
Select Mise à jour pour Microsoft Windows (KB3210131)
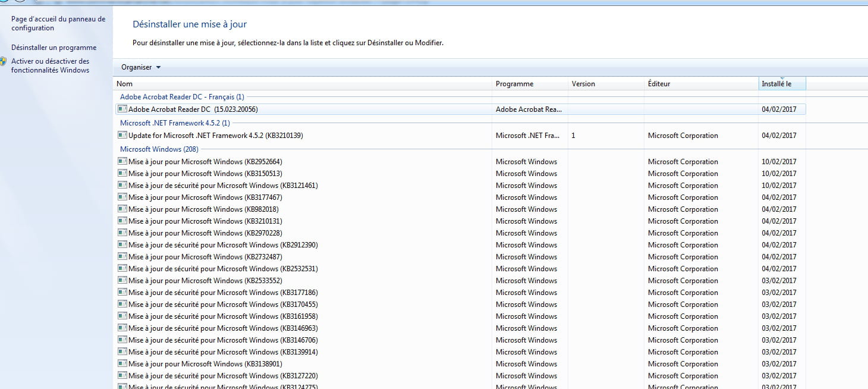pyautogui.click(x=460, y=221)
